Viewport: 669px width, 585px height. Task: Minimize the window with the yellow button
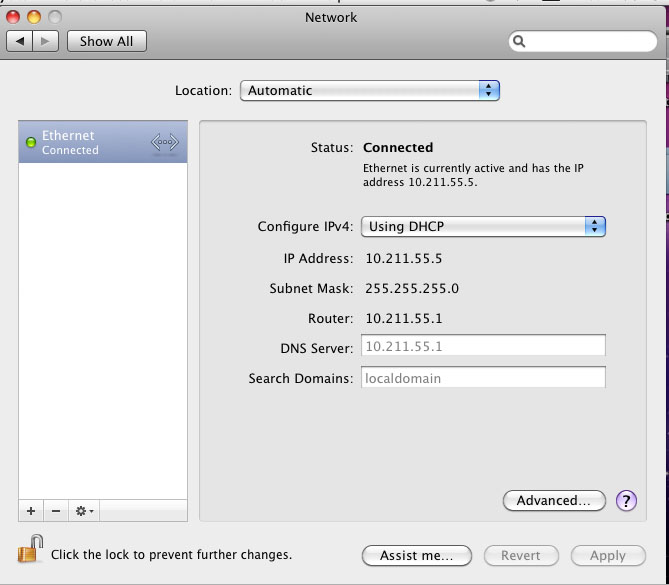(34, 17)
